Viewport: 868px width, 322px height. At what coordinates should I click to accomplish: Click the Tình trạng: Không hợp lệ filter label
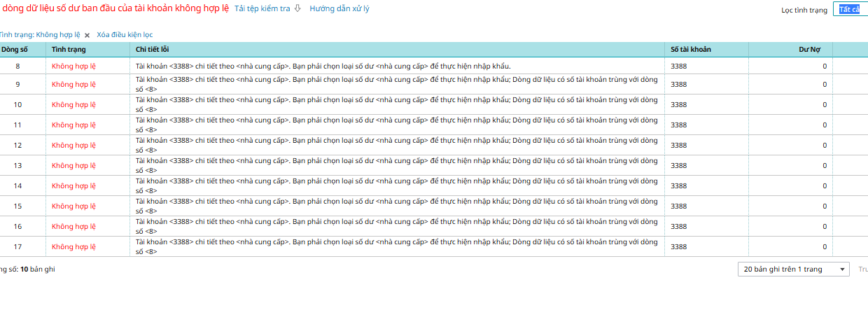click(x=40, y=34)
